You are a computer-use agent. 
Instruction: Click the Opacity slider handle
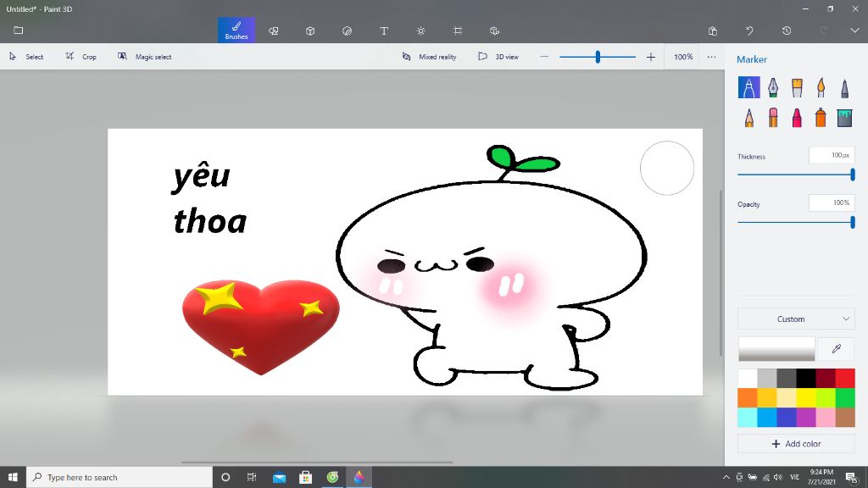click(853, 223)
